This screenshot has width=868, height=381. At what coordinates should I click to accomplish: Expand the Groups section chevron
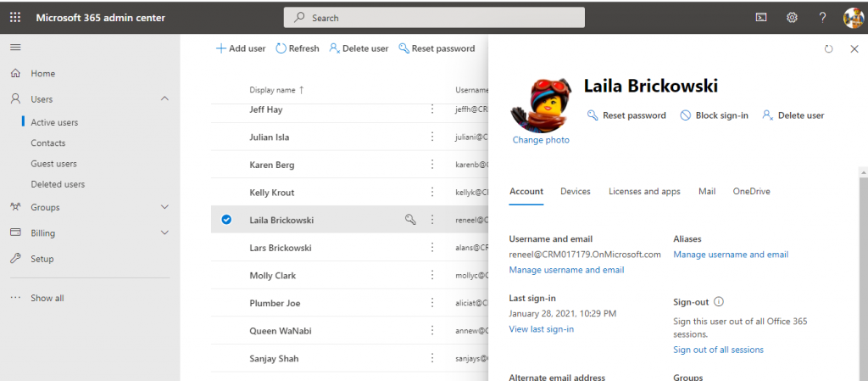click(164, 207)
